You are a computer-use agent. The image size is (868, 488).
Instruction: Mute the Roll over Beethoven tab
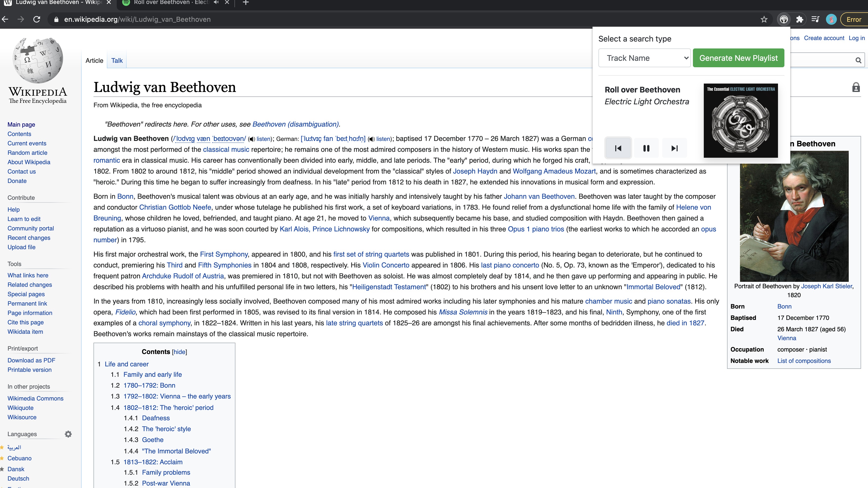(x=216, y=2)
